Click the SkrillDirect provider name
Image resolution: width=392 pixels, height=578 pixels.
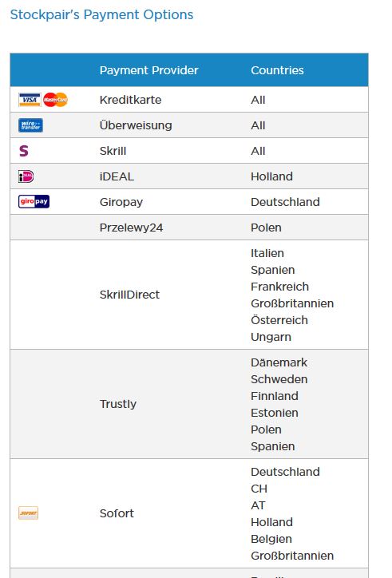coord(129,295)
